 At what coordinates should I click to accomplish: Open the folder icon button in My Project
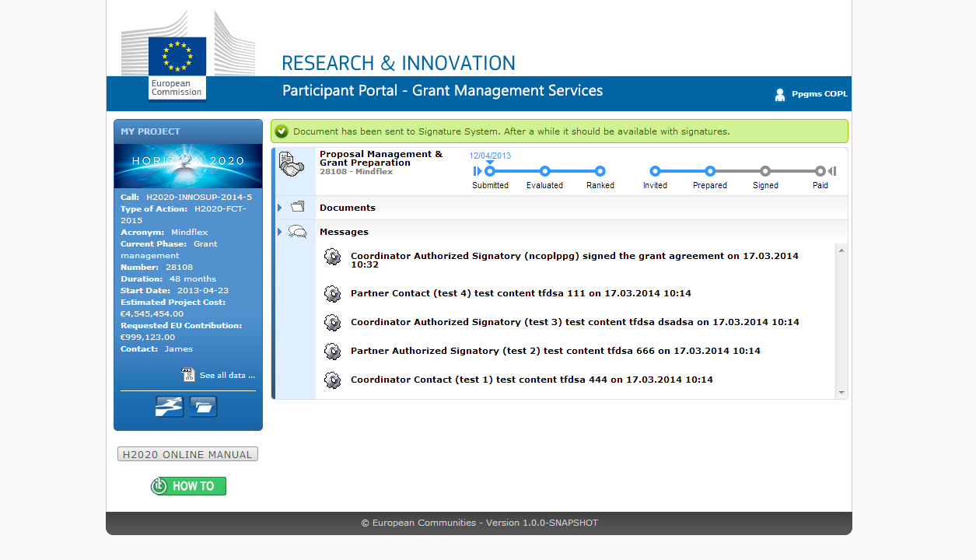coord(203,406)
